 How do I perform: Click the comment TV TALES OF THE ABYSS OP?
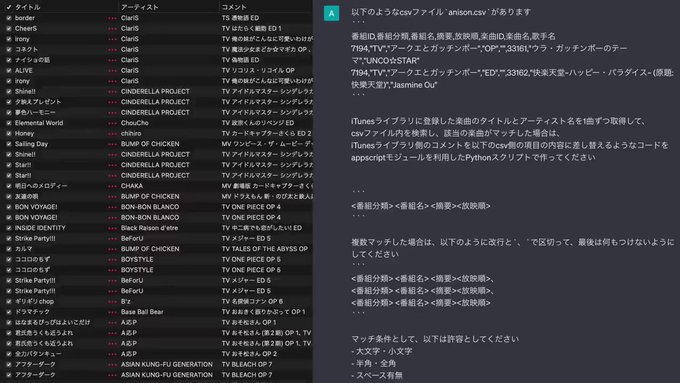(x=265, y=249)
